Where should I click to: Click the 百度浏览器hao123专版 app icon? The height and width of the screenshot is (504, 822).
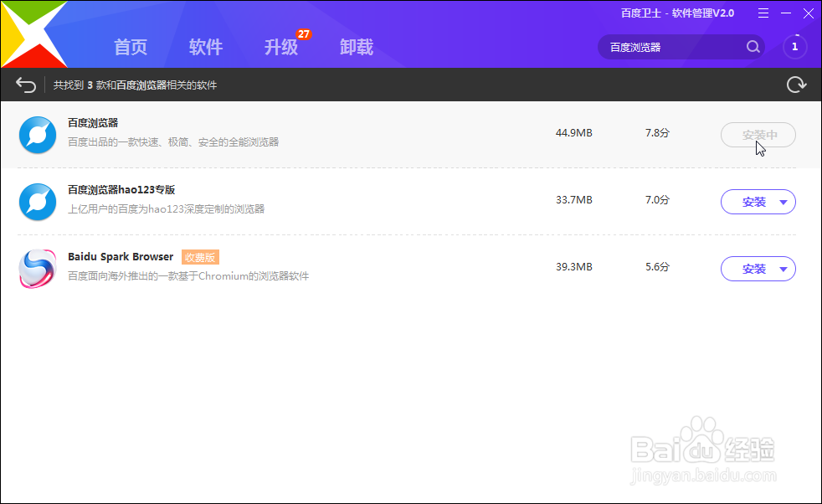click(37, 202)
